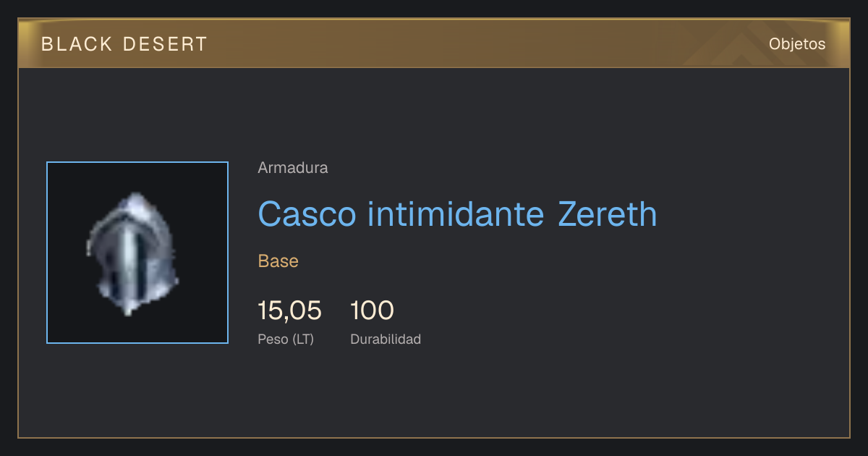Click the word BLACK in the header

click(77, 44)
